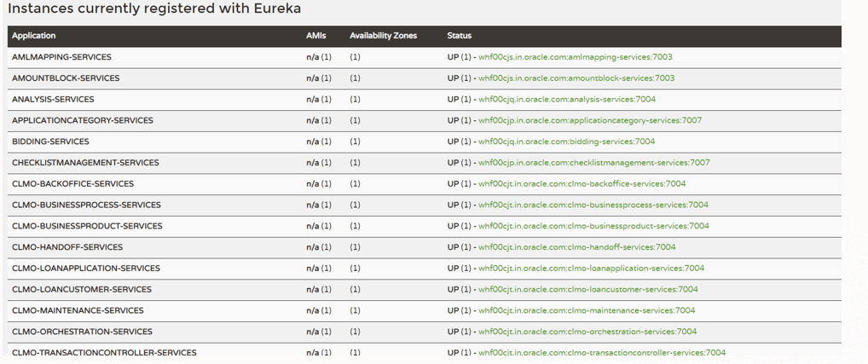Visit the checklistmanagement-services:7007 instance link
This screenshot has height=364, width=868.
pyautogui.click(x=593, y=163)
